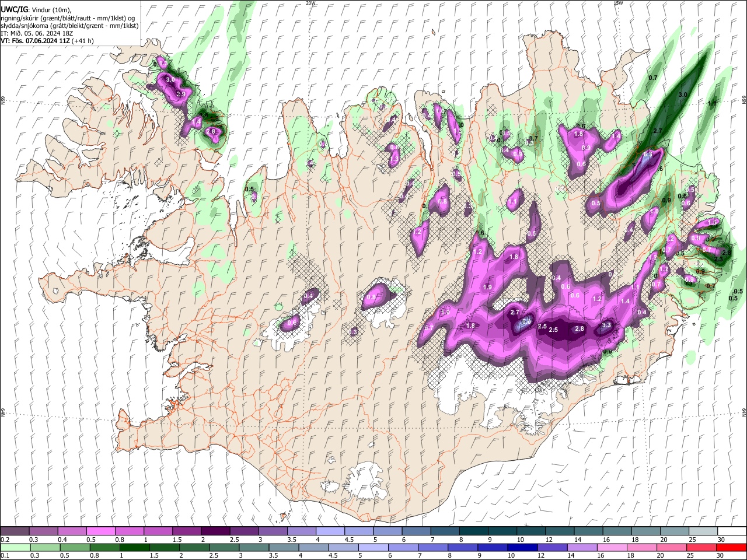Screen dimensions: 747x560
Task: Select the light violet swatch between 14 and 16 in lower legend
Action: pos(581,547)
